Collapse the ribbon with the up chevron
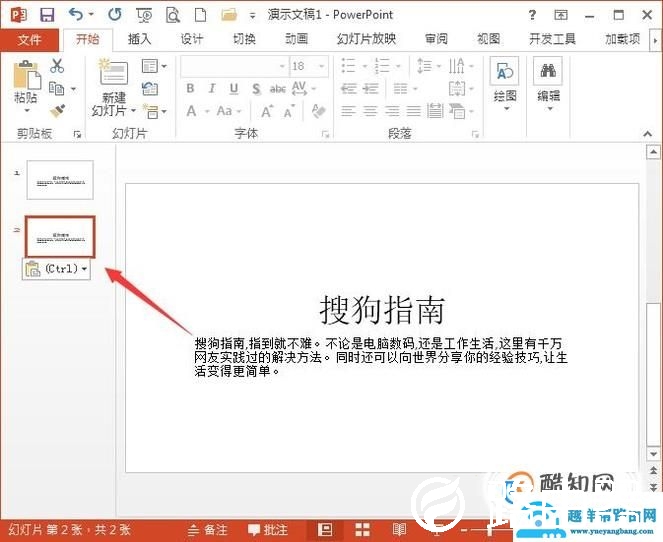The height and width of the screenshot is (542, 663). 647,134
